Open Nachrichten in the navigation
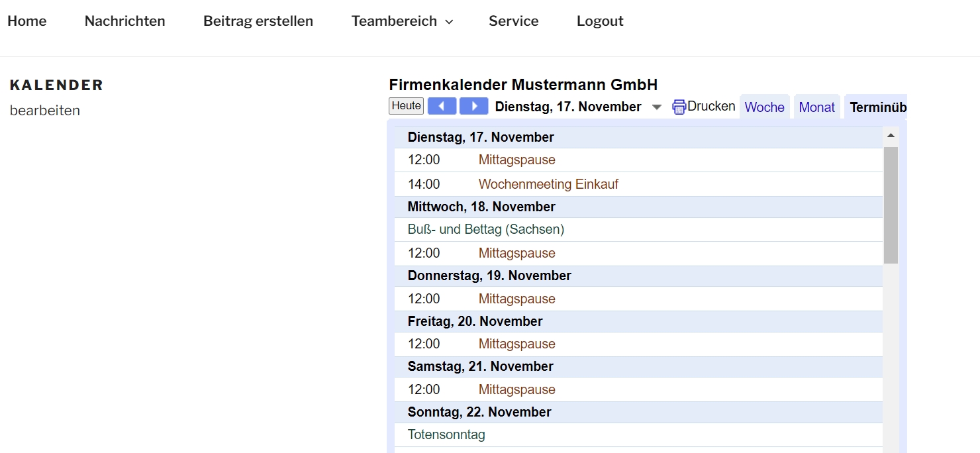The height and width of the screenshot is (453, 980). click(125, 21)
